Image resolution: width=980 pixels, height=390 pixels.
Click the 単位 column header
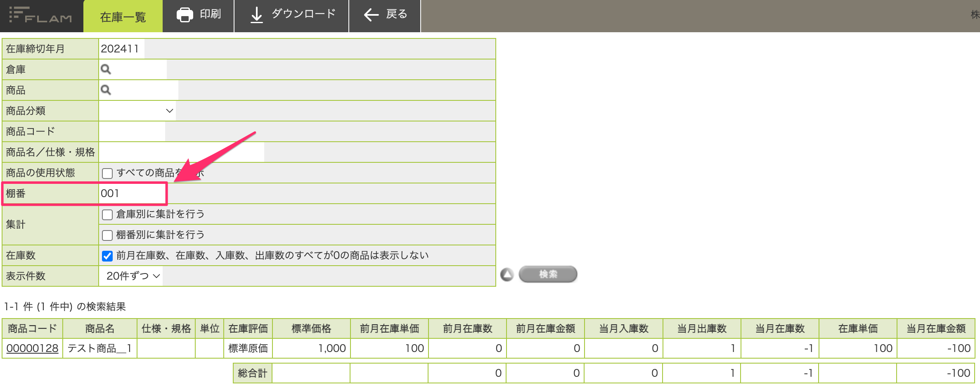pos(209,328)
